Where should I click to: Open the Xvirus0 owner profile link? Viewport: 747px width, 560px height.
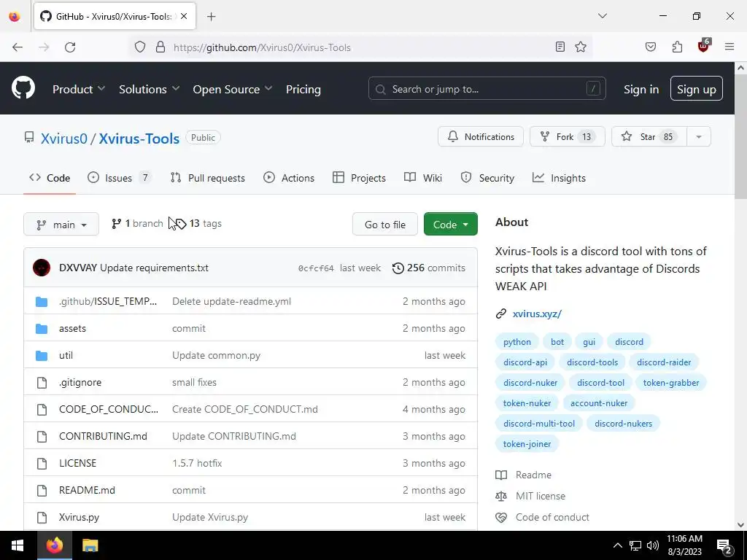click(x=64, y=138)
